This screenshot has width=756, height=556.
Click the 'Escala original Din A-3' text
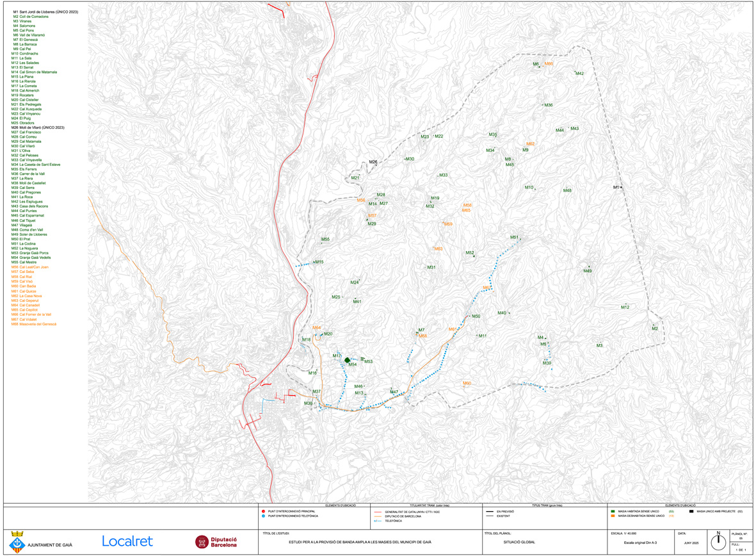[x=640, y=543]
